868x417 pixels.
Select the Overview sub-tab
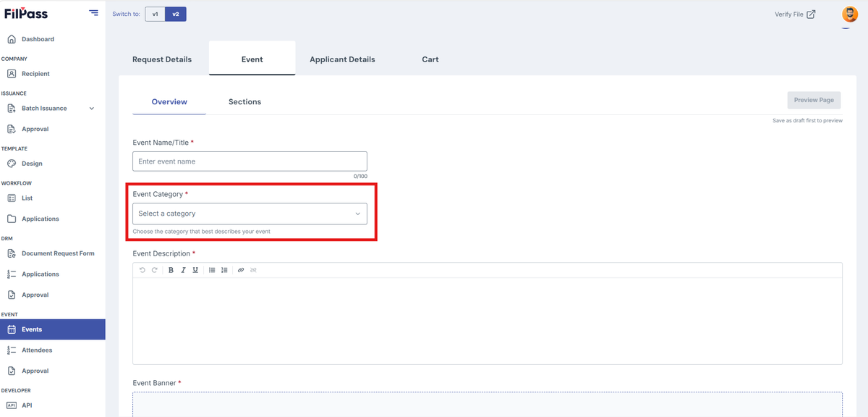pyautogui.click(x=169, y=102)
